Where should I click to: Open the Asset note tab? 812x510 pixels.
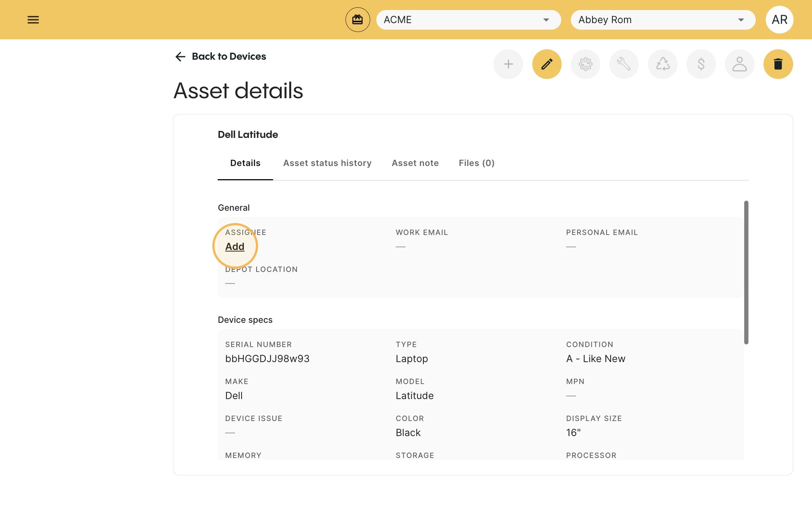click(x=415, y=163)
